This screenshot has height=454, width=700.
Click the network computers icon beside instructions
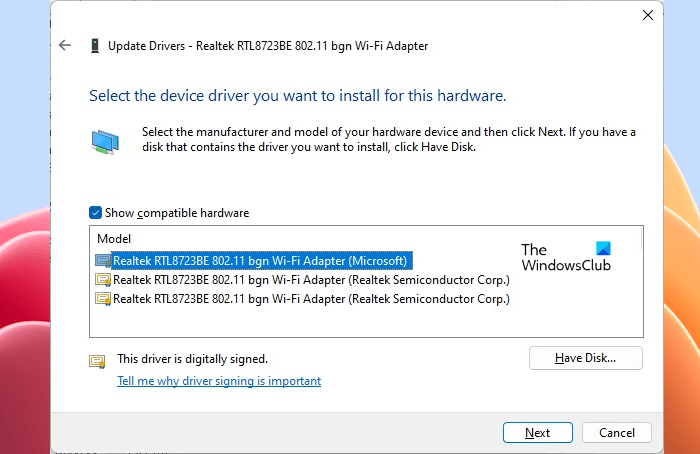105,142
